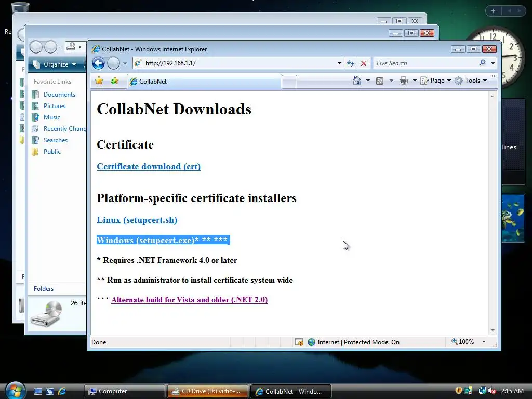Expand the Home button dropdown arrow
Screen dimensions: 532x399
coord(368,81)
